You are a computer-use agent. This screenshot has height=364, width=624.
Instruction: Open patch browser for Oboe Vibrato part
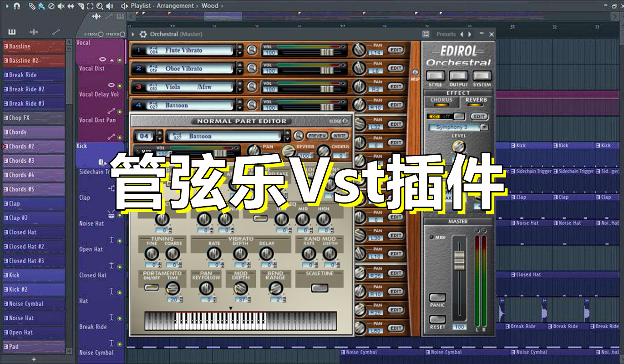tap(252, 68)
